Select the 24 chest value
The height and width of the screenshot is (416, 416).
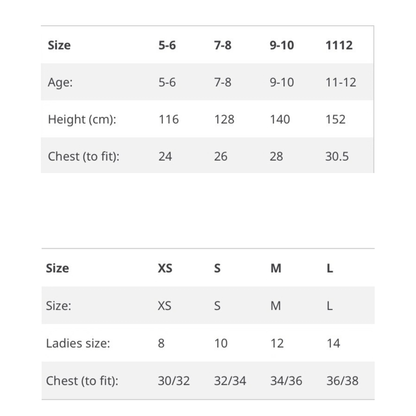point(165,156)
